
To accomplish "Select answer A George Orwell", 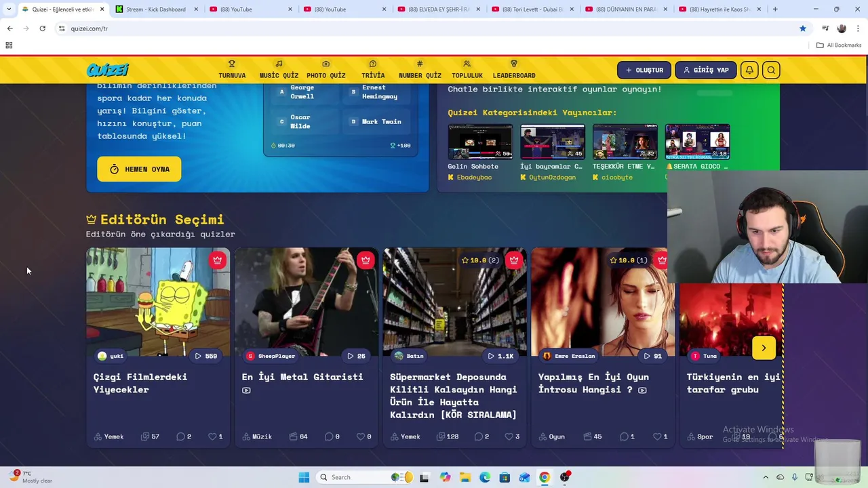I will tap(302, 92).
